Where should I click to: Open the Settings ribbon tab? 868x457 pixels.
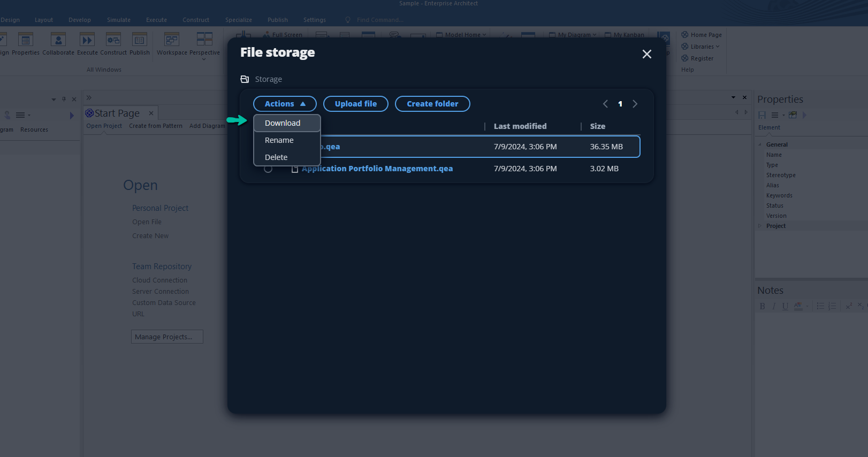pyautogui.click(x=315, y=20)
